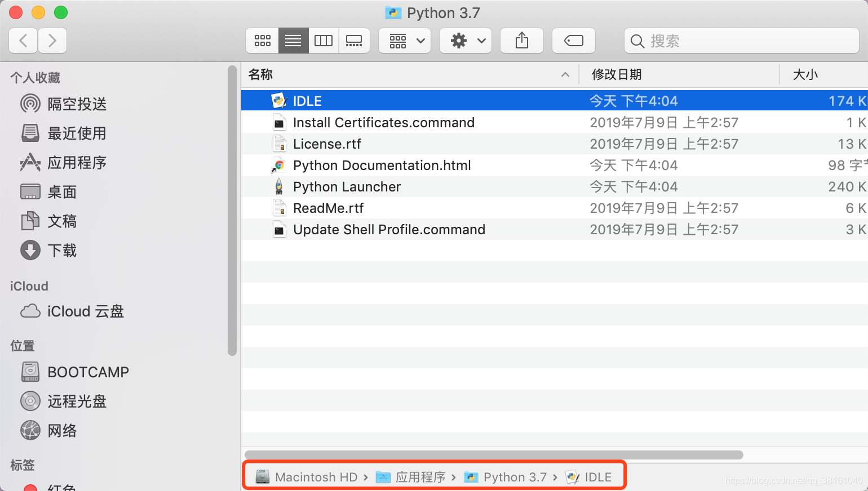Click the desktop sidebar icon
This screenshot has height=491, width=868.
[30, 191]
